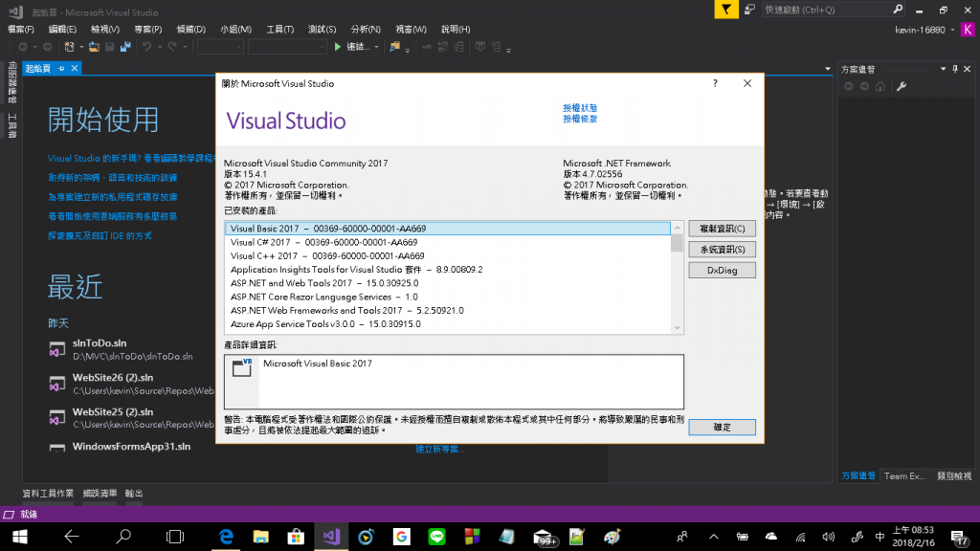Click the 確定 button

tap(722, 428)
